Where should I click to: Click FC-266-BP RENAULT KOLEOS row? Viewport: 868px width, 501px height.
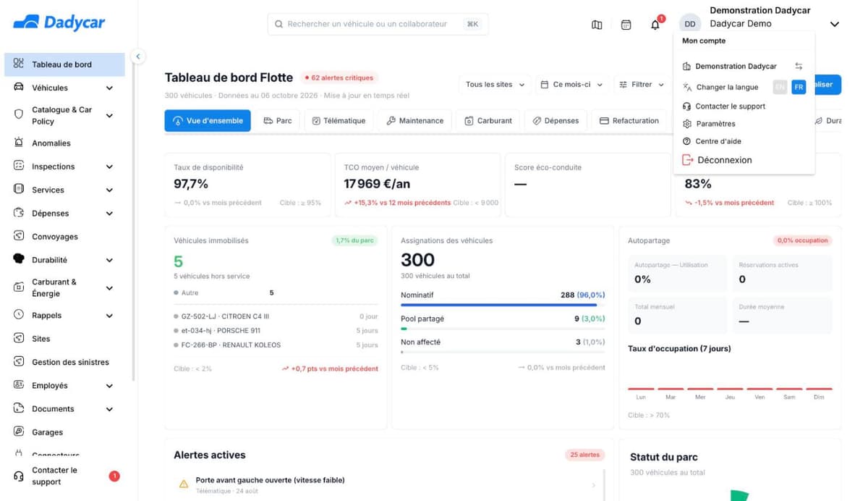[x=276, y=345]
